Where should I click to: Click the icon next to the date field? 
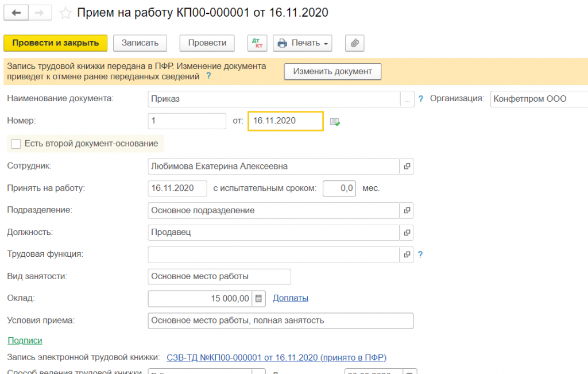pos(335,121)
